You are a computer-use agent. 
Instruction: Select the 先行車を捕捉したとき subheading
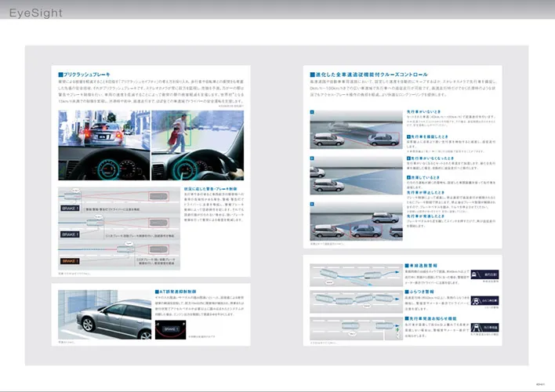[x=430, y=136]
